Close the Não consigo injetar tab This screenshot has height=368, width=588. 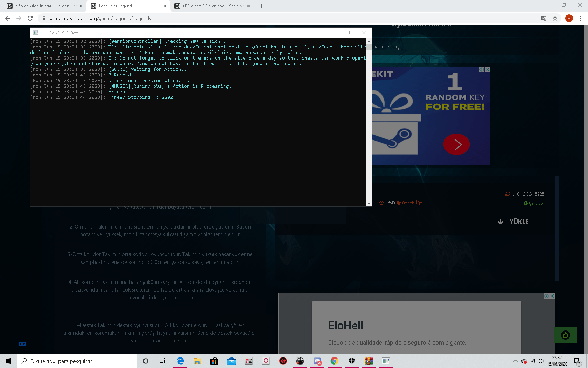(81, 6)
